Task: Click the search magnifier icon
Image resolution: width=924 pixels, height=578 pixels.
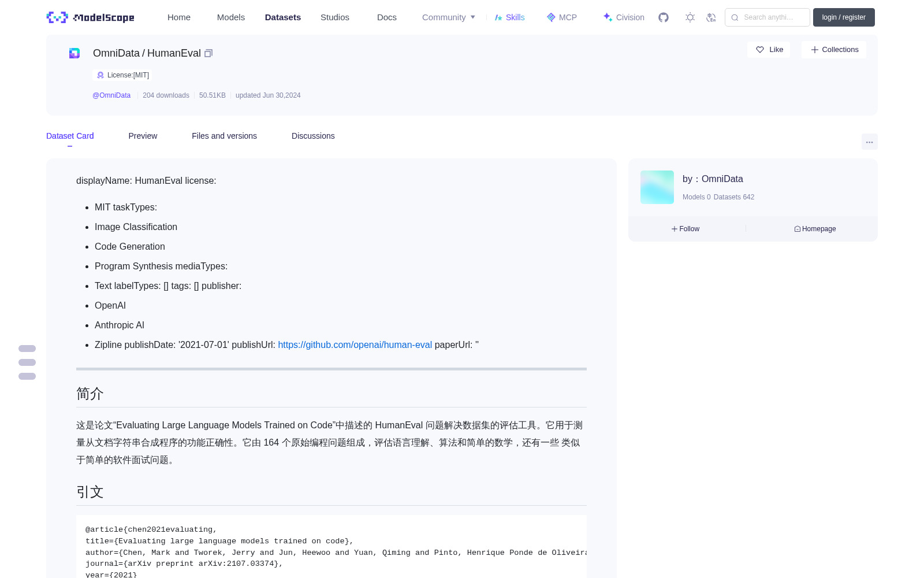Action: 735,17
